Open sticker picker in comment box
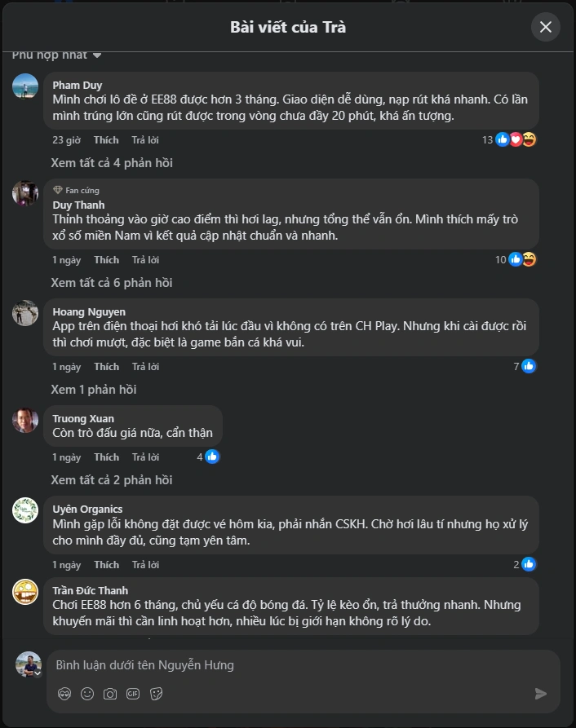 (156, 694)
